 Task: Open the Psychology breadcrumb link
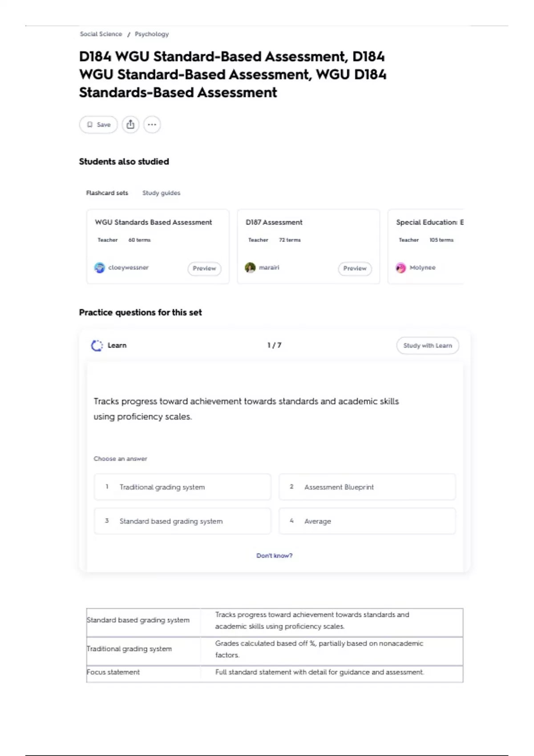click(152, 34)
